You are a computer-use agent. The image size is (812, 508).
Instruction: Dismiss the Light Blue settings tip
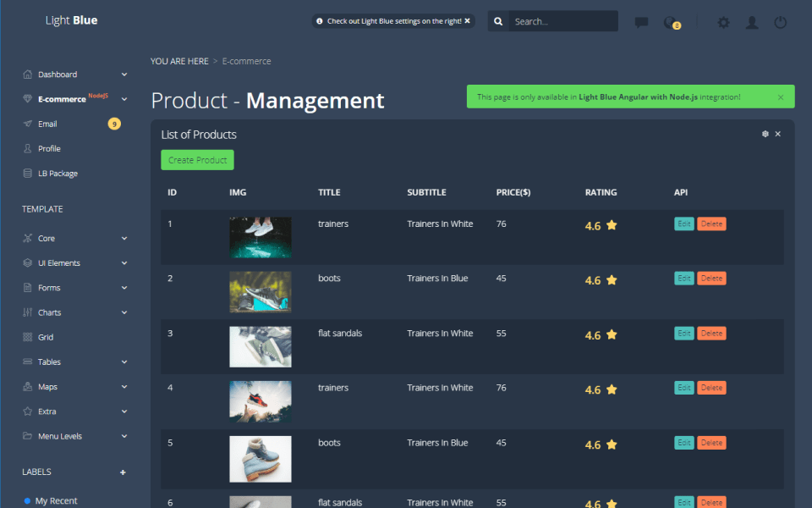click(467, 21)
